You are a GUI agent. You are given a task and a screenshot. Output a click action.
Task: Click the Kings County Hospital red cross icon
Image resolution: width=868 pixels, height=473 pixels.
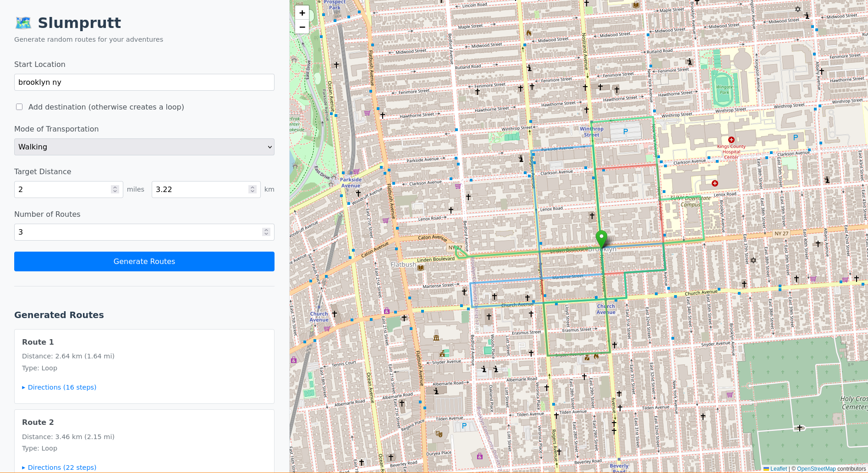731,140
